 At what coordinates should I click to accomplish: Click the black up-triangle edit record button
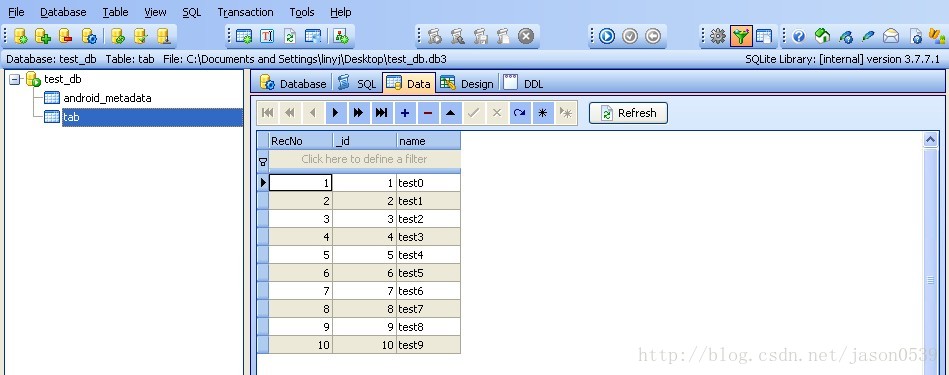450,113
